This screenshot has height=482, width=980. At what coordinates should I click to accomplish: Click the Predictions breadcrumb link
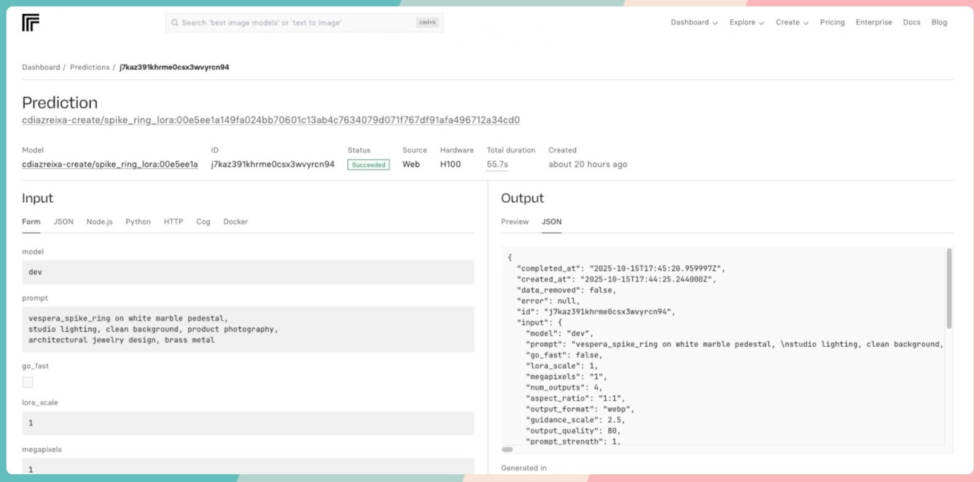pyautogui.click(x=90, y=67)
